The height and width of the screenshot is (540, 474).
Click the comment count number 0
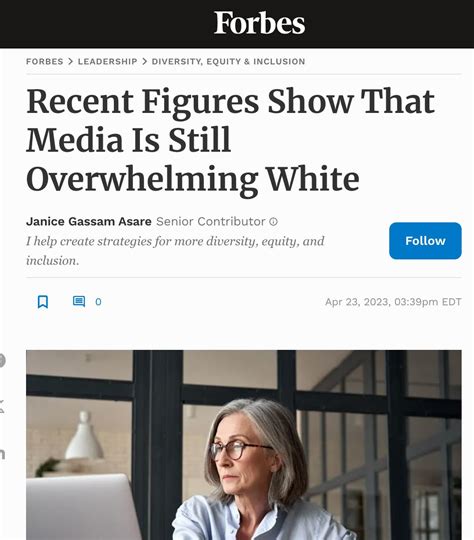[98, 302]
